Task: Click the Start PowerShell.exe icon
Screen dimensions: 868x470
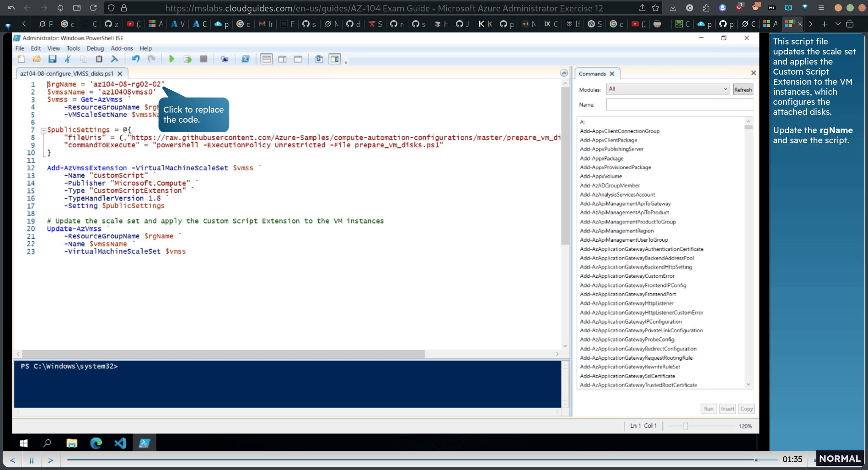Action: pyautogui.click(x=246, y=59)
